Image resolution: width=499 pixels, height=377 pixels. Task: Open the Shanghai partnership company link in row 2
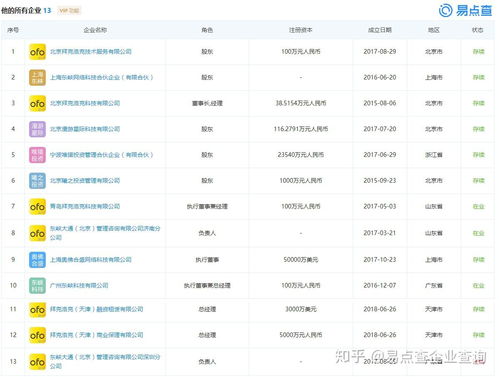pyautogui.click(x=102, y=77)
